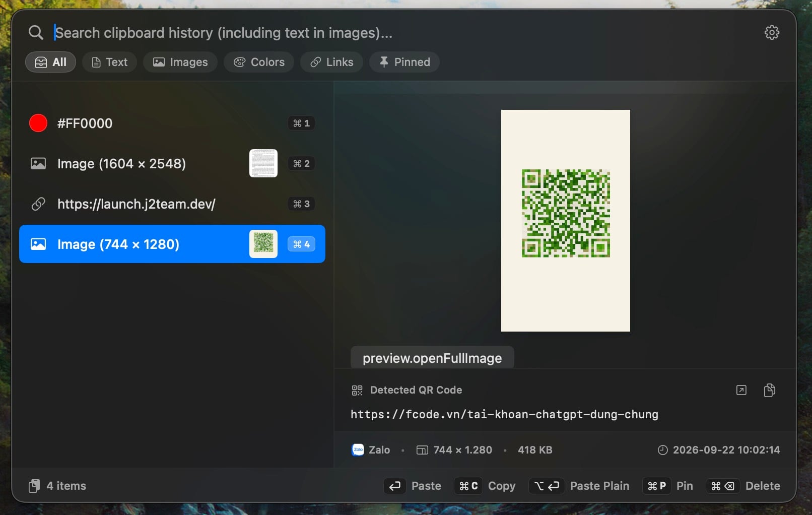The height and width of the screenshot is (515, 812).
Task: Select the https://launch.j2team.dev/ link entry
Action: coord(172,204)
